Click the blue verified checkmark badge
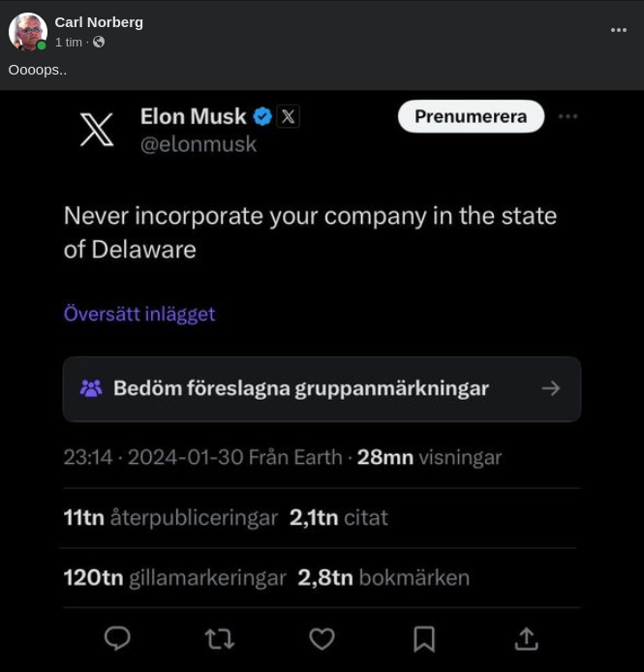The height and width of the screenshot is (672, 644). pos(262,117)
